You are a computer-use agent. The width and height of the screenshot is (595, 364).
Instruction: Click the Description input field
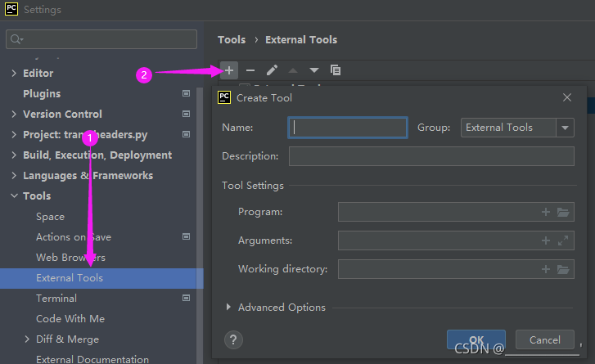point(431,156)
